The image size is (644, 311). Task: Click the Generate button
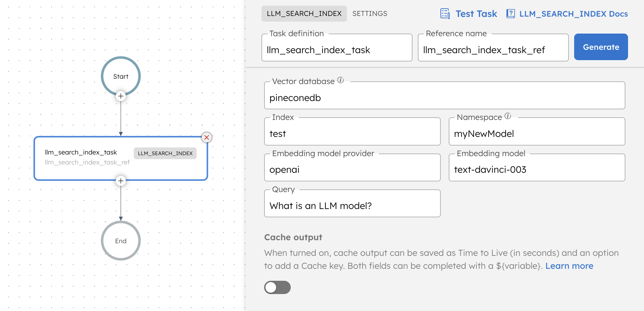tap(601, 47)
